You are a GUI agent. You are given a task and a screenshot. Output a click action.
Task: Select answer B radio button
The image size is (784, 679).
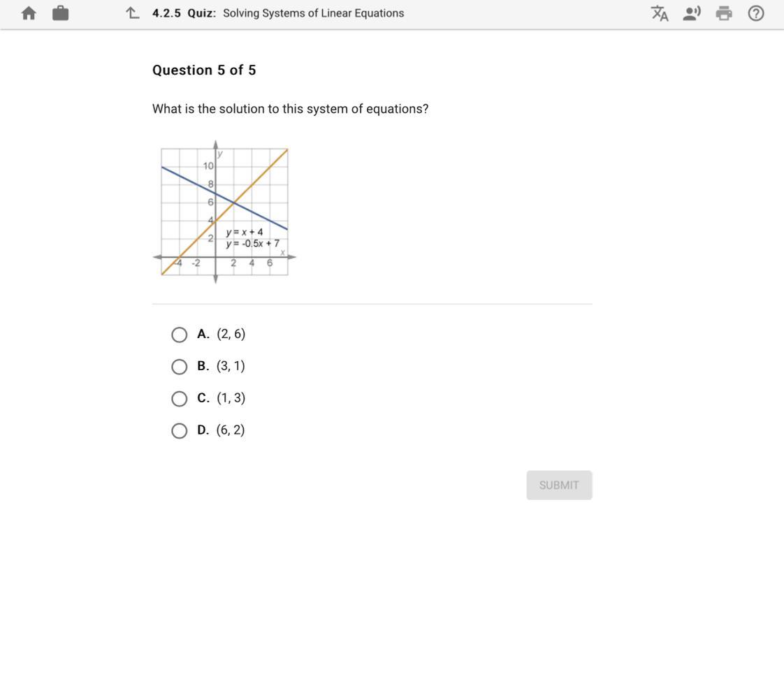click(179, 367)
